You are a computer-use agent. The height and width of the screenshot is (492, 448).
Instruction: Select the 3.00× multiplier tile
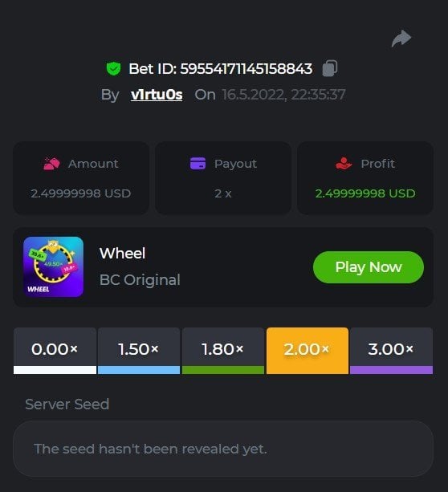[x=392, y=351]
